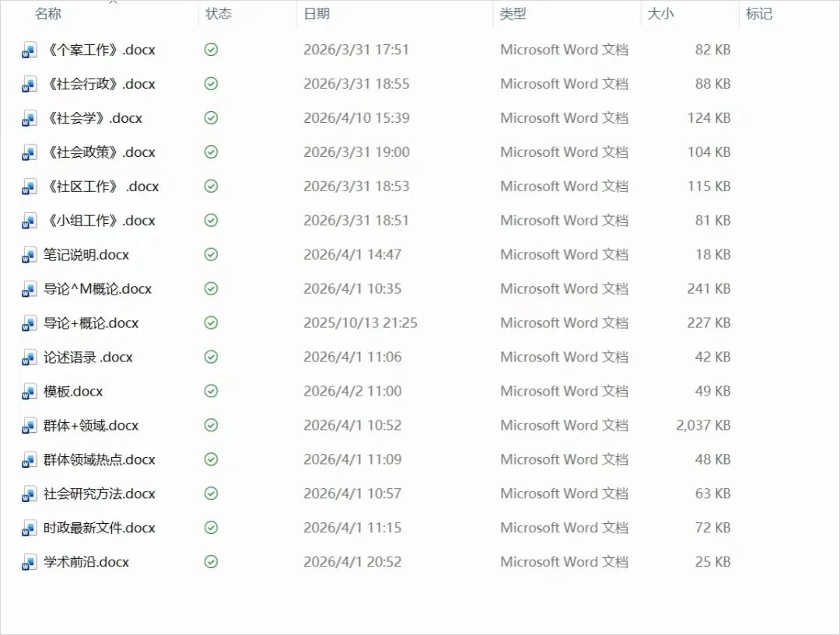Click the sync status icon for 时政最新文件.docx

211,528
